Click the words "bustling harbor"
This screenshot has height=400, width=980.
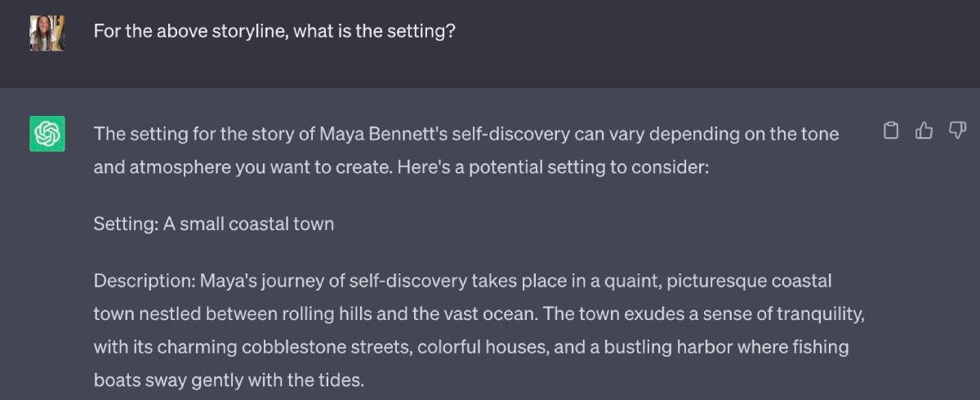tap(652, 348)
